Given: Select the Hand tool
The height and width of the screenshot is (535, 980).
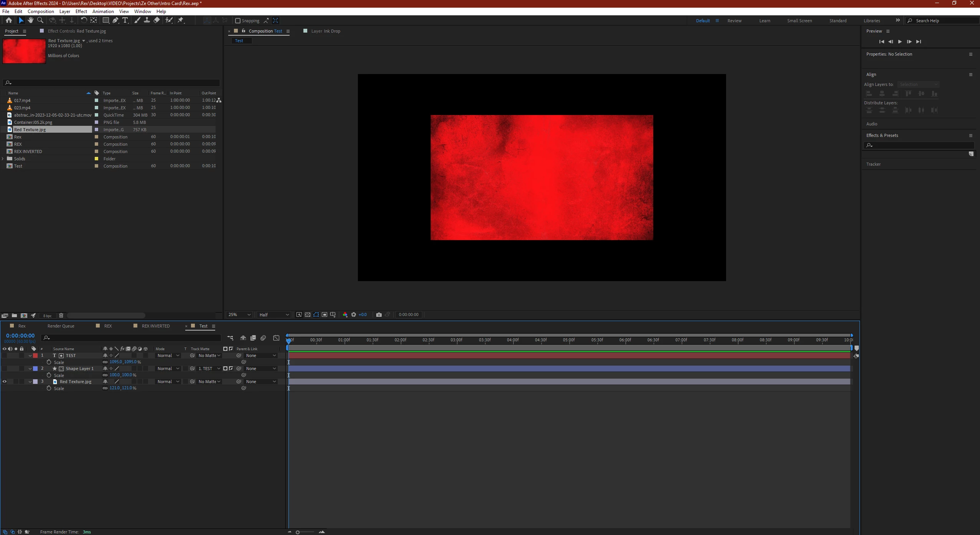Looking at the screenshot, I should 30,20.
